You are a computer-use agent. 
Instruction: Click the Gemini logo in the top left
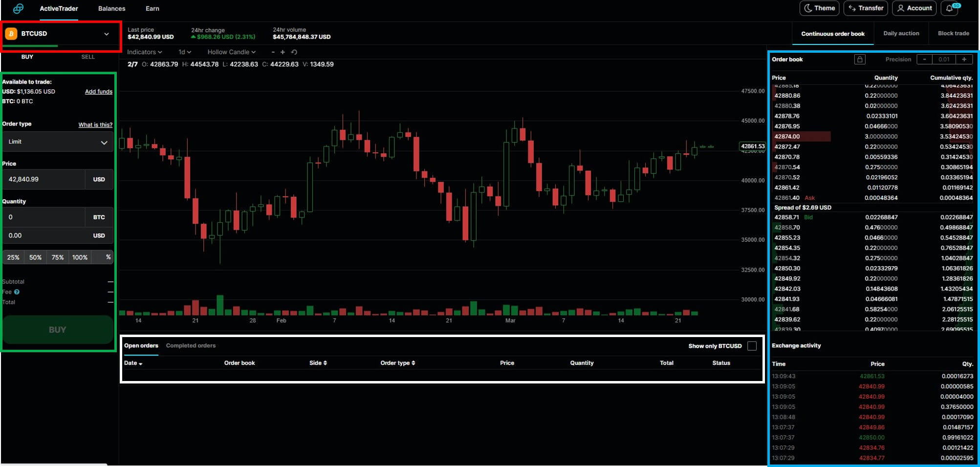(19, 8)
